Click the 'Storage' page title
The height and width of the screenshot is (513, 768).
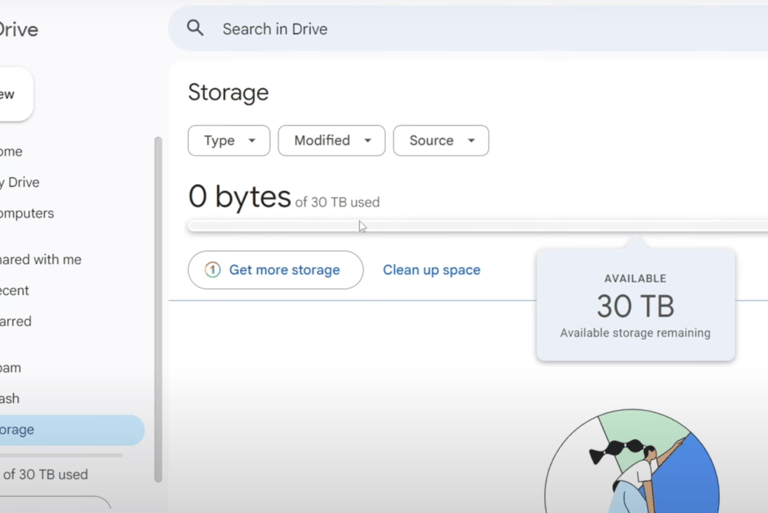(x=228, y=93)
